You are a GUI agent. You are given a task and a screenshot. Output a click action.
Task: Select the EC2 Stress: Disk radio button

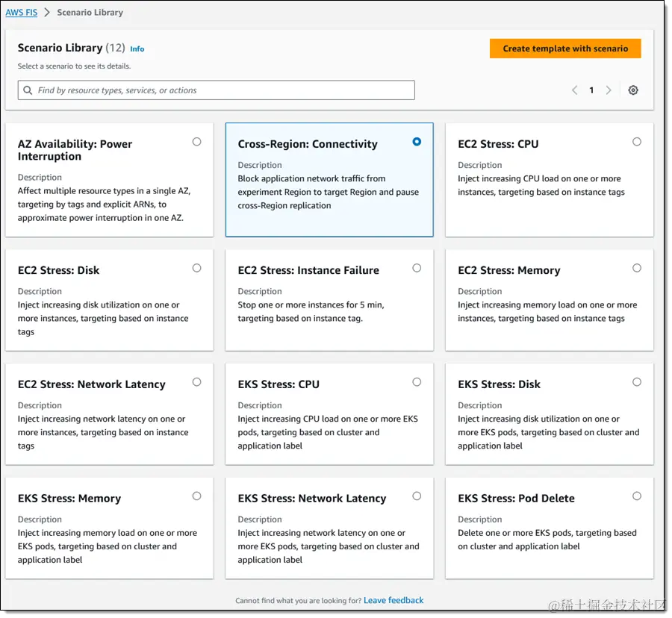point(198,269)
